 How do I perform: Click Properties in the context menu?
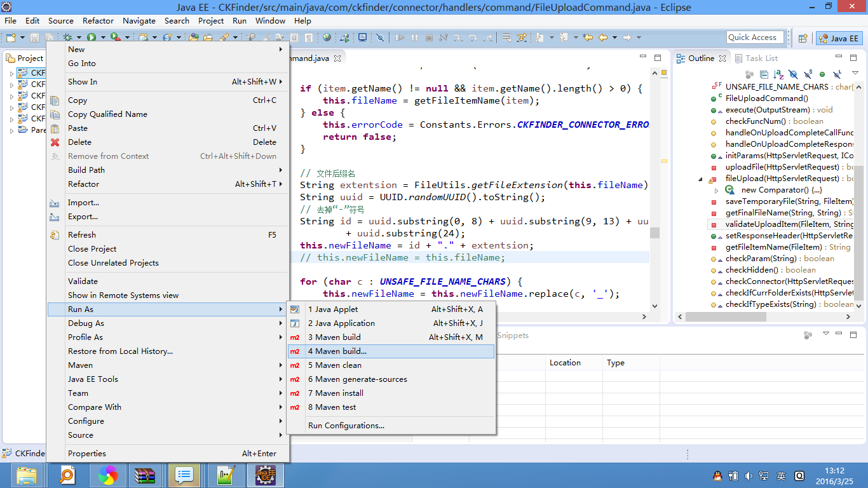168,454
